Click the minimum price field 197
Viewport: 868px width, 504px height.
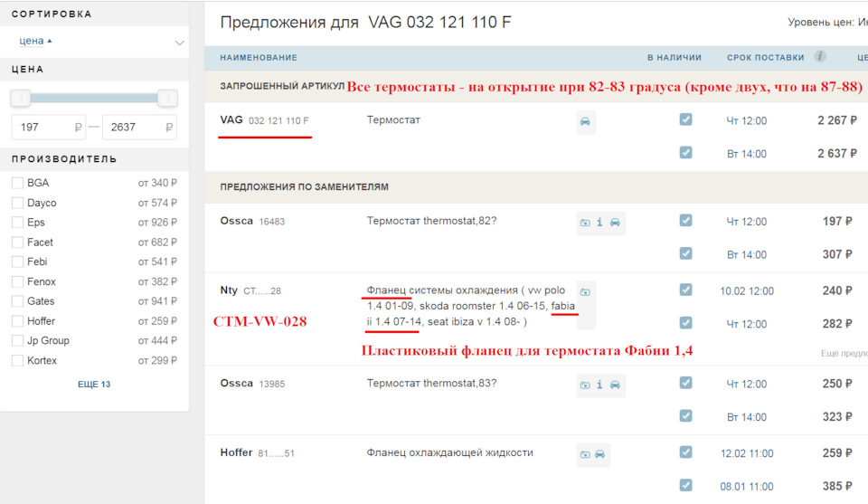tap(48, 128)
